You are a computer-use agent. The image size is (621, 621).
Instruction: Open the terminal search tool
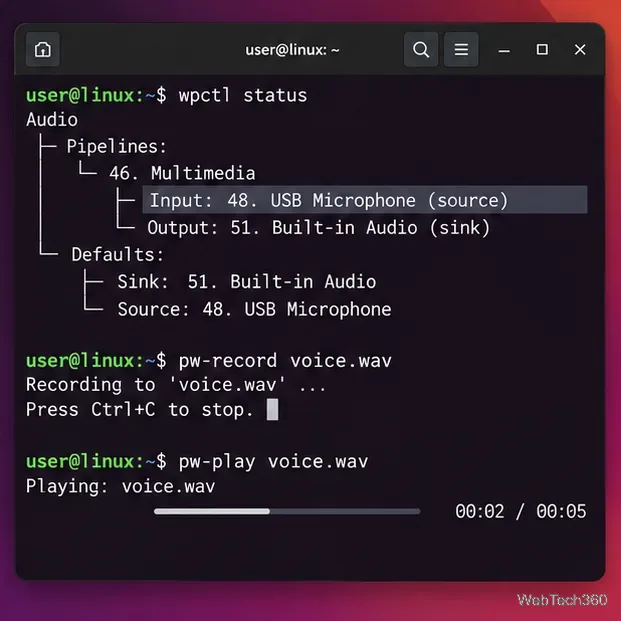(x=421, y=50)
